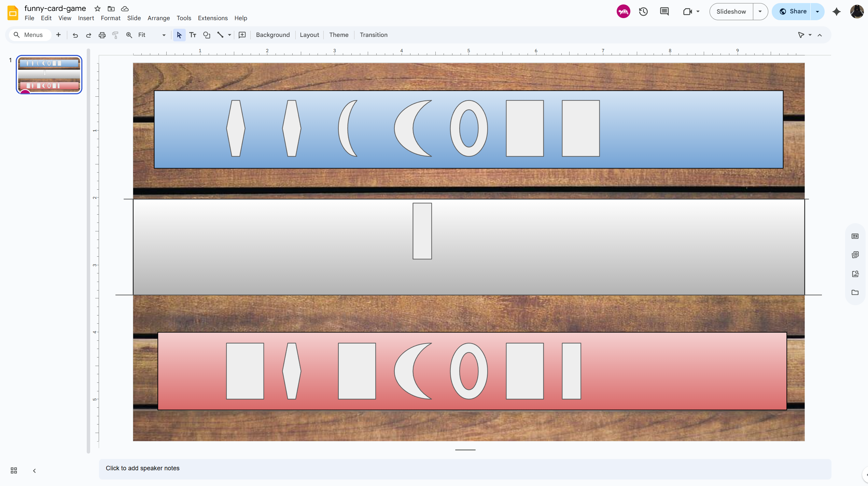Open the Slideshow options dropdown arrow
Viewport: 868px width, 486px height.
[760, 12]
